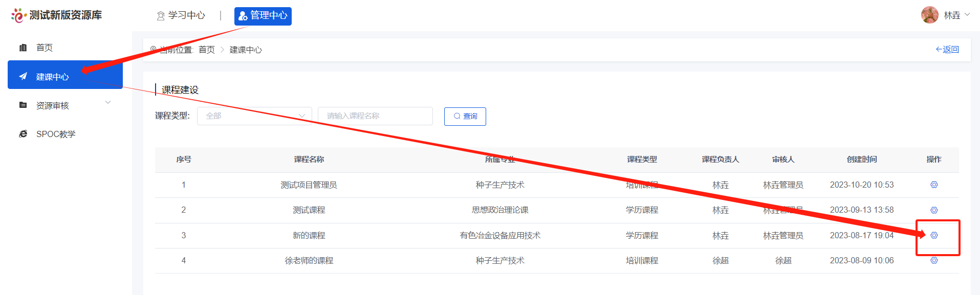Viewport: 980px width, 295px height.
Task: Click the 林垚 username at top right
Action: [952, 15]
